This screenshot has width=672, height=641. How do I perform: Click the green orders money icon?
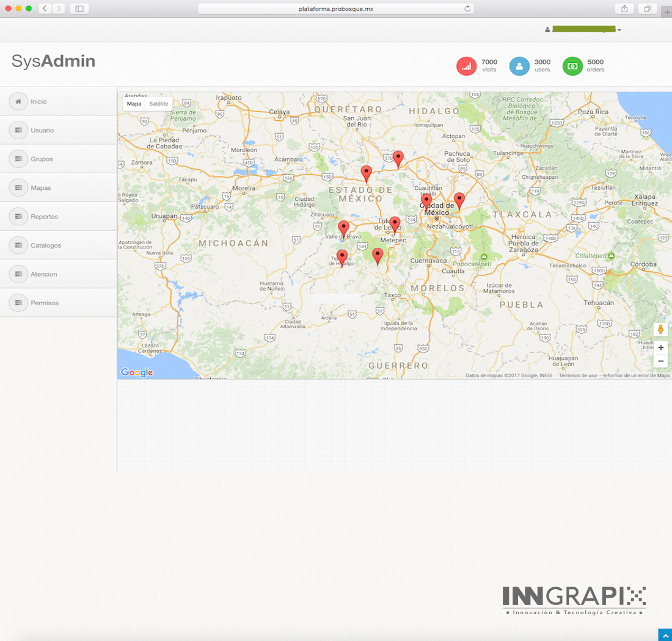pyautogui.click(x=572, y=66)
